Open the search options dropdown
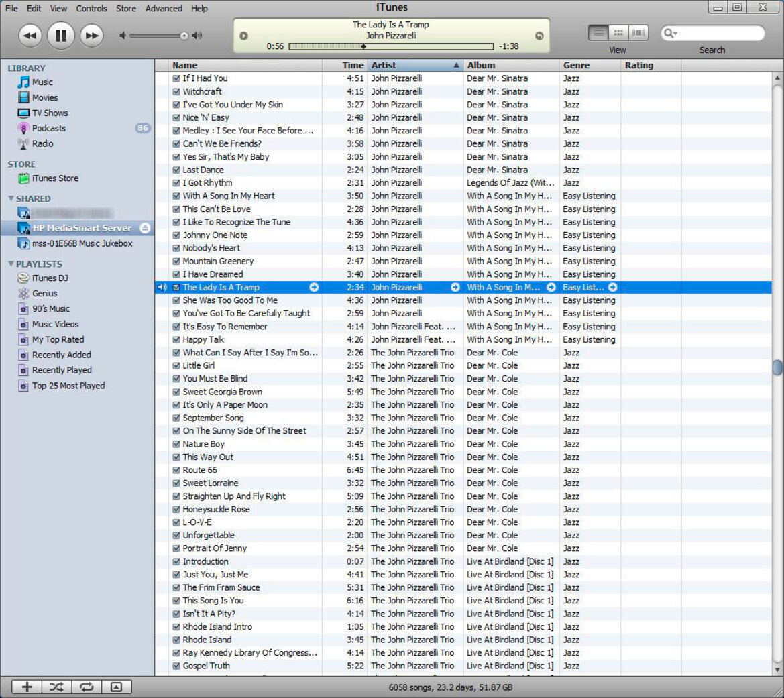Image resolution: width=784 pixels, height=698 pixels. [x=670, y=34]
